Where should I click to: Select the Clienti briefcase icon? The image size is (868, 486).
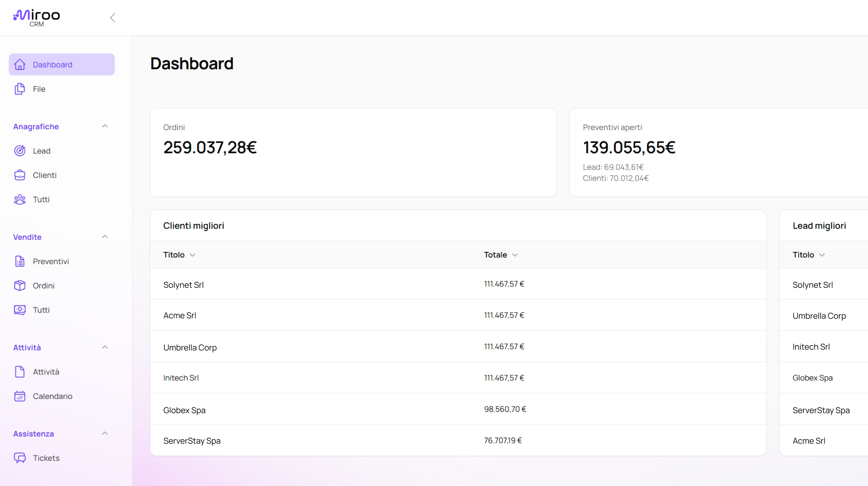pyautogui.click(x=20, y=175)
